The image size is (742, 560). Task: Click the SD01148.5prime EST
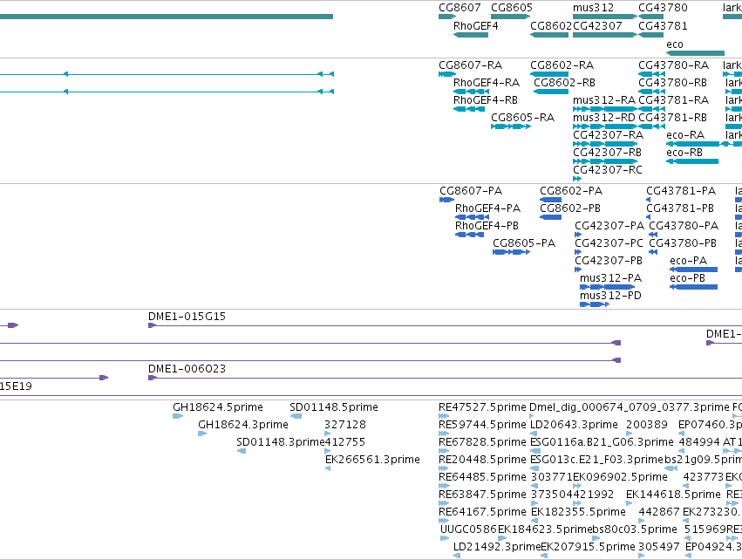296,416
